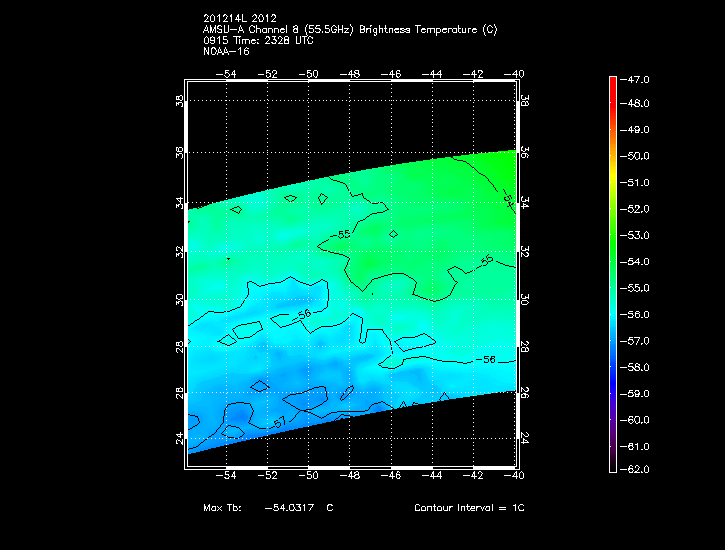725x550 pixels.
Task: Click the red top of the color bar
Action: tap(613, 84)
